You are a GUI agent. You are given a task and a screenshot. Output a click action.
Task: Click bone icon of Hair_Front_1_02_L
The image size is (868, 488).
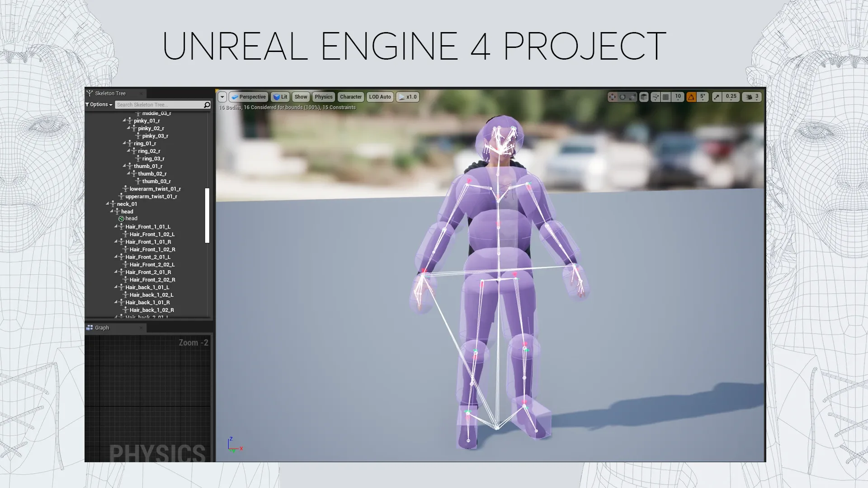coord(126,235)
